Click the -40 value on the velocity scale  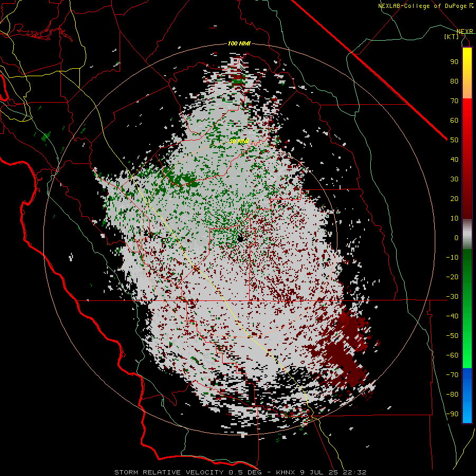click(x=452, y=316)
